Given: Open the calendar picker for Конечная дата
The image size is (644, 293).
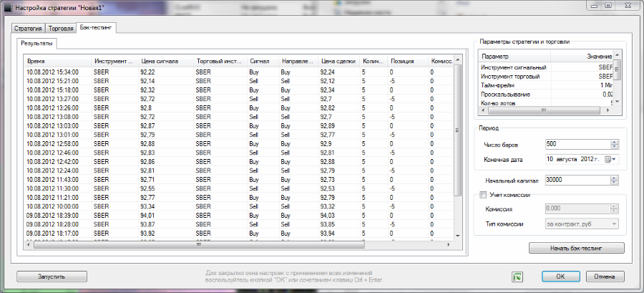Looking at the screenshot, I should pos(611,160).
